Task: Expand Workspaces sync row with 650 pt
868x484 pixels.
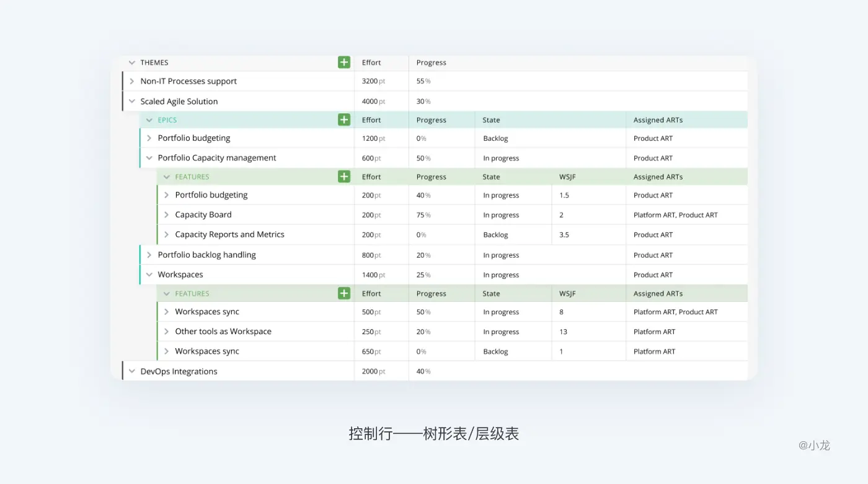Action: pos(166,351)
